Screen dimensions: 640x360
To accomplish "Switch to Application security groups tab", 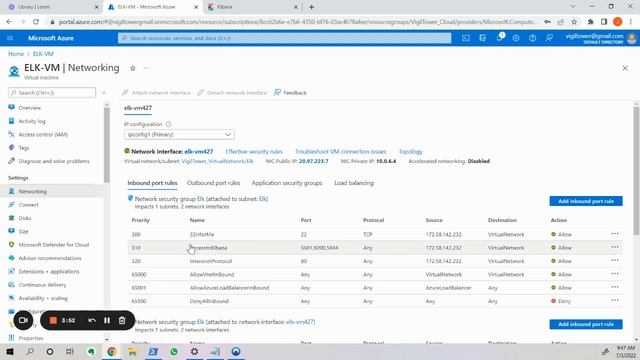I will 287,183.
